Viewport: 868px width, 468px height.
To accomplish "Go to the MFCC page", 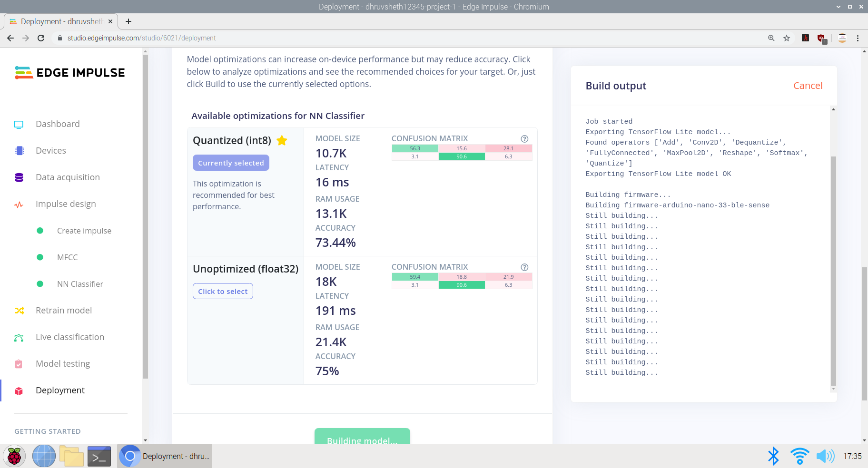I will (67, 257).
